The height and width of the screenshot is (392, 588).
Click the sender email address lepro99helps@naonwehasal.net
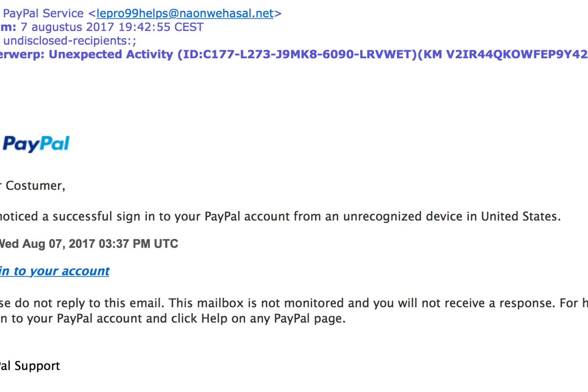[x=185, y=13]
